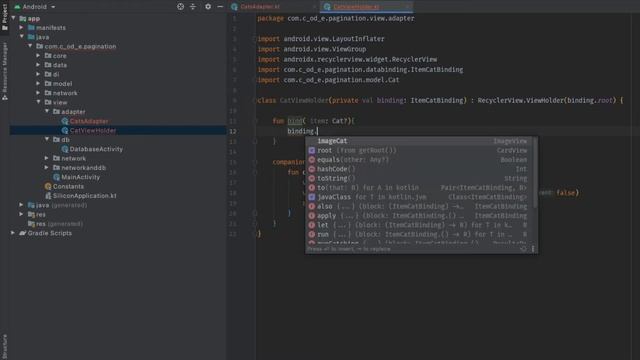Expand the model package
Screen dimensions: 640x360
click(38, 84)
